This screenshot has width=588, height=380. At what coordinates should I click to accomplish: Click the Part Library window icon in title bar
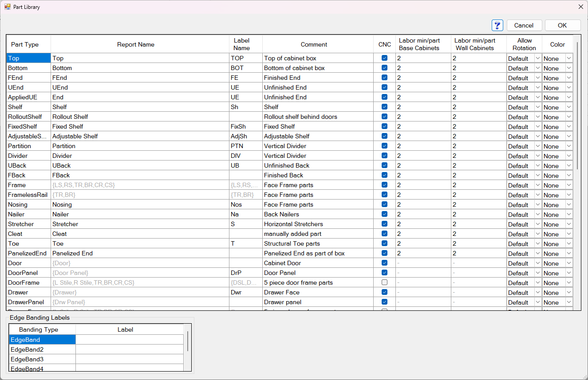tap(7, 7)
